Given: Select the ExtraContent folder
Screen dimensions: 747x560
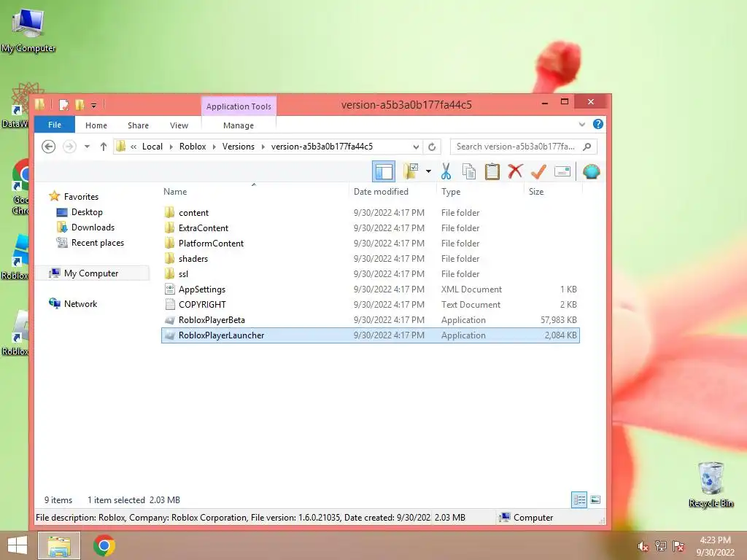Looking at the screenshot, I should click(x=370, y=228).
